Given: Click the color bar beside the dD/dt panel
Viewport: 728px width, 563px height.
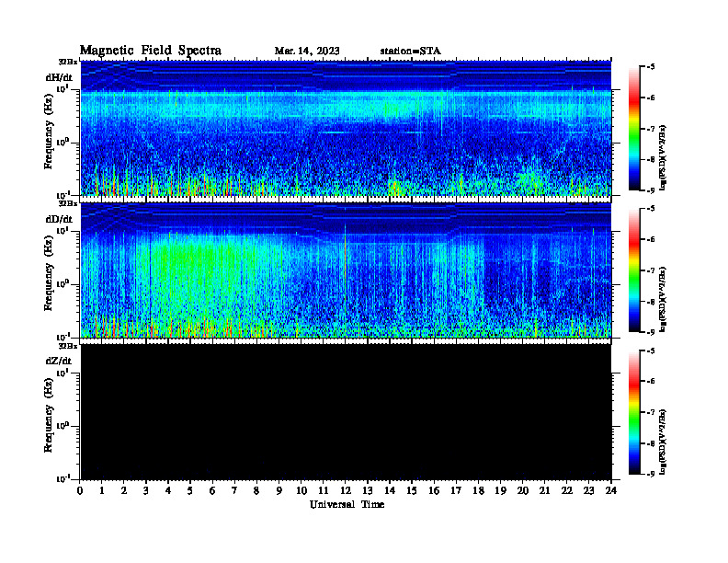Looking at the screenshot, I should click(634, 270).
